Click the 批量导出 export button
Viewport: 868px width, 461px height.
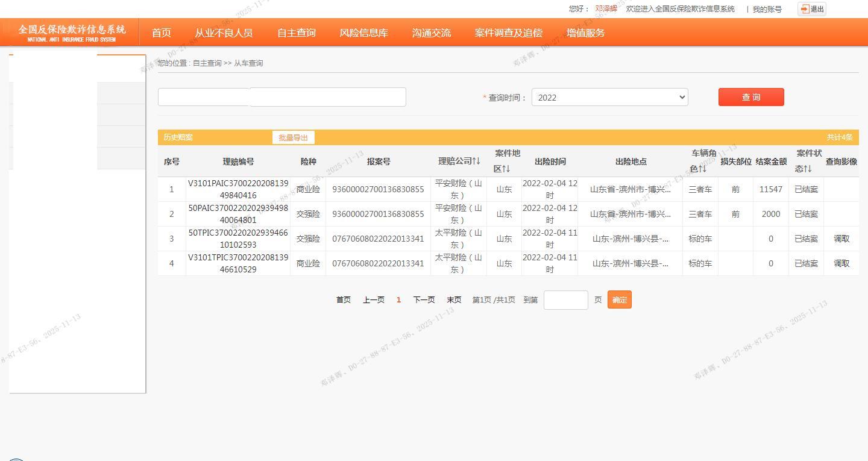click(x=293, y=137)
